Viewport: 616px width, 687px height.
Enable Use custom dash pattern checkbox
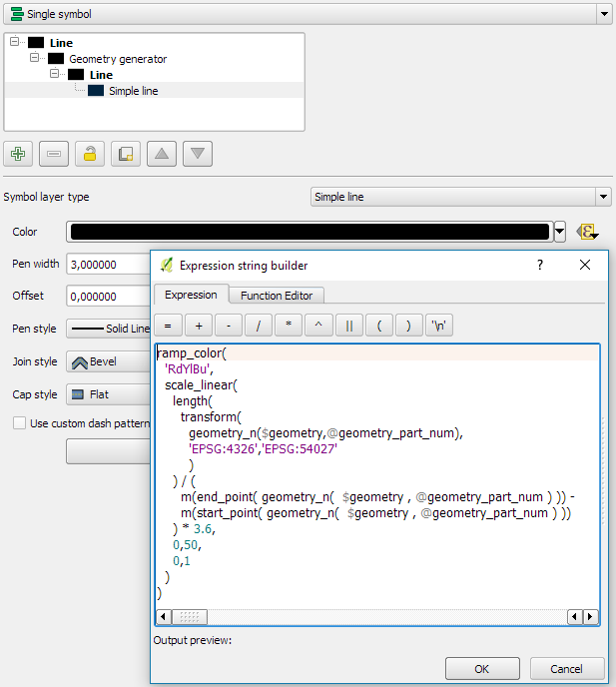(19, 423)
